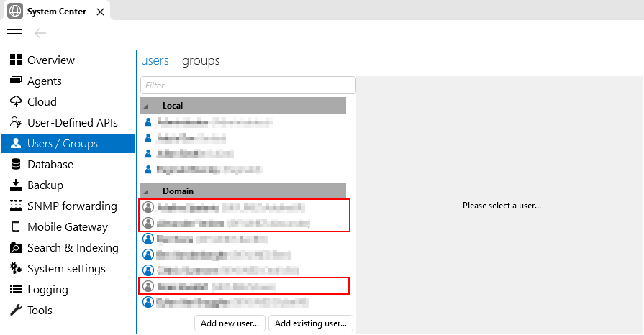Click the Add new user... button
Image resolution: width=644 pixels, height=335 pixels.
tap(230, 323)
